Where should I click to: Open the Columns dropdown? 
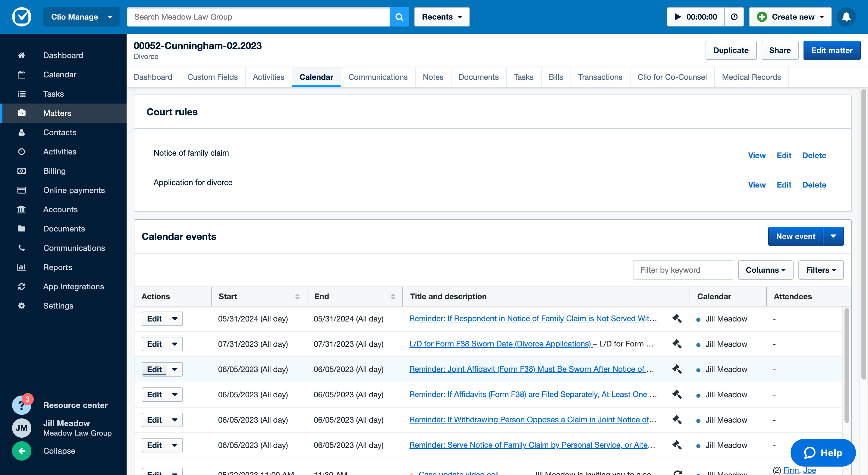point(765,270)
